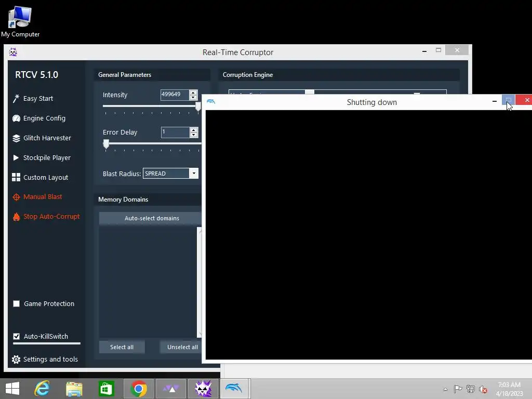532x399 pixels.
Task: Open network tray icon
Action: coord(471,389)
